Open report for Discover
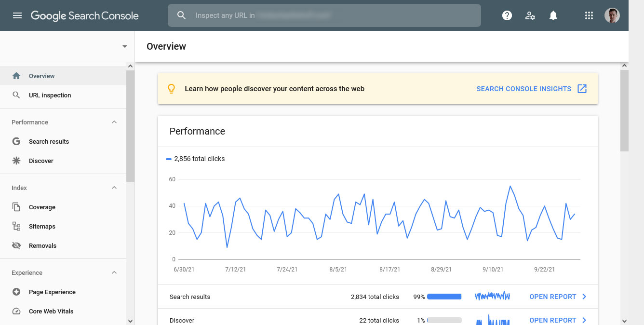 (x=553, y=320)
